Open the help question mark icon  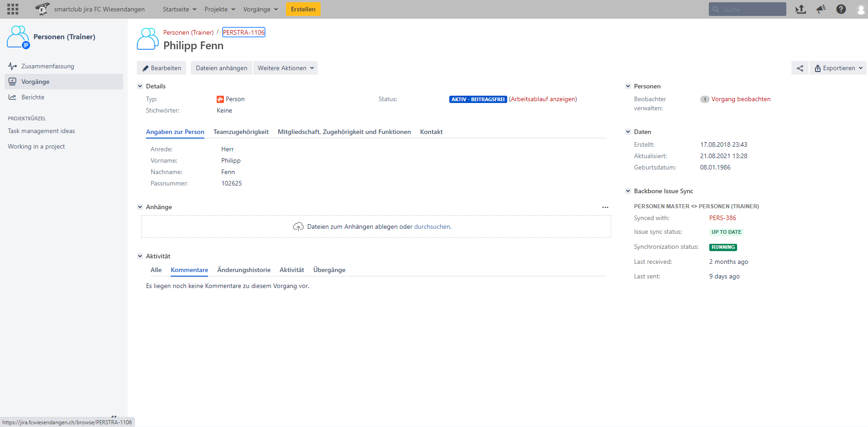[x=841, y=9]
